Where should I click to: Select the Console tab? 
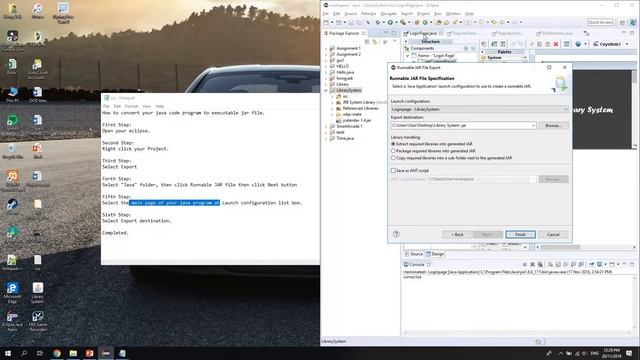(414, 264)
